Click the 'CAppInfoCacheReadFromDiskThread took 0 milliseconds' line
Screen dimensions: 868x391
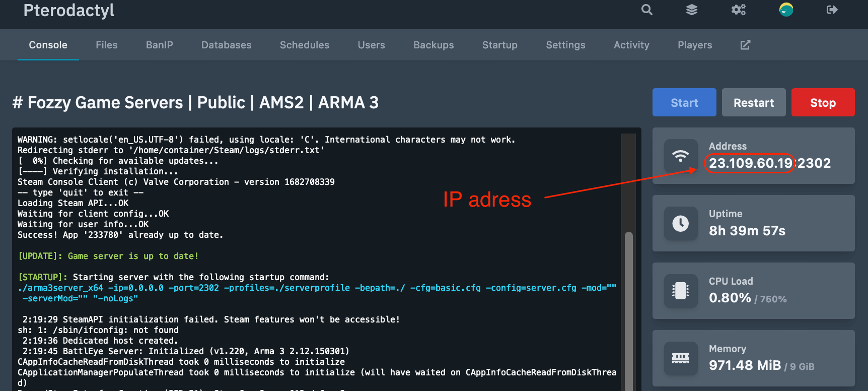[181, 362]
